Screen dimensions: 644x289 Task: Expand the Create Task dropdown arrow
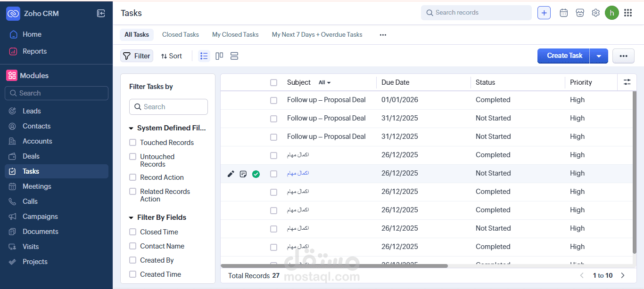[x=599, y=56]
